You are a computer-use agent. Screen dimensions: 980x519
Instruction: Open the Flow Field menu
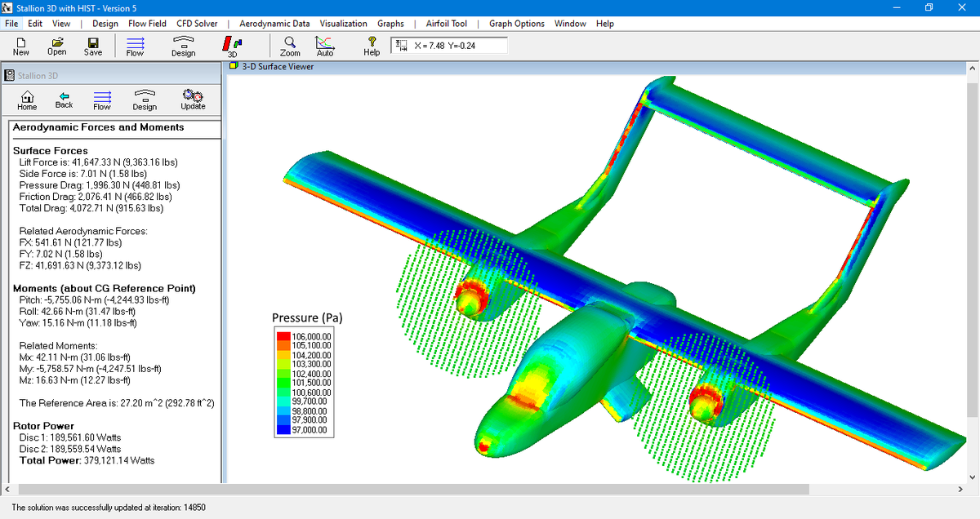click(x=147, y=24)
